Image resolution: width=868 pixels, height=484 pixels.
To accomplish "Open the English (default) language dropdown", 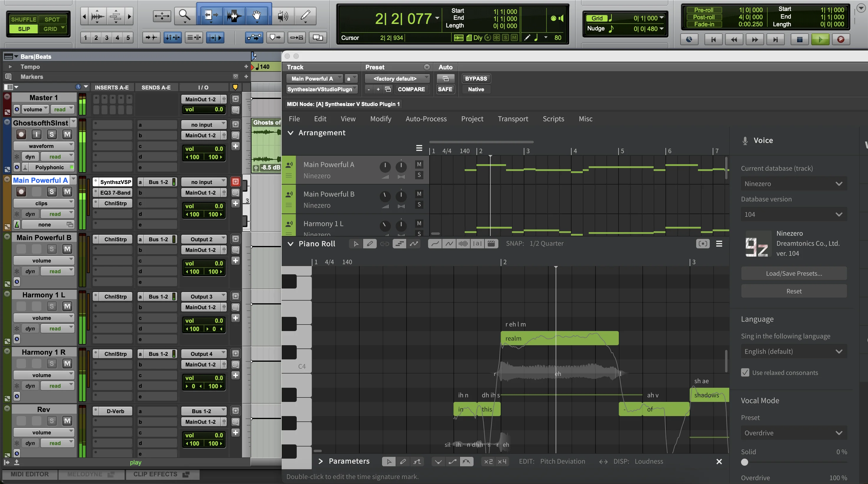I will [794, 351].
